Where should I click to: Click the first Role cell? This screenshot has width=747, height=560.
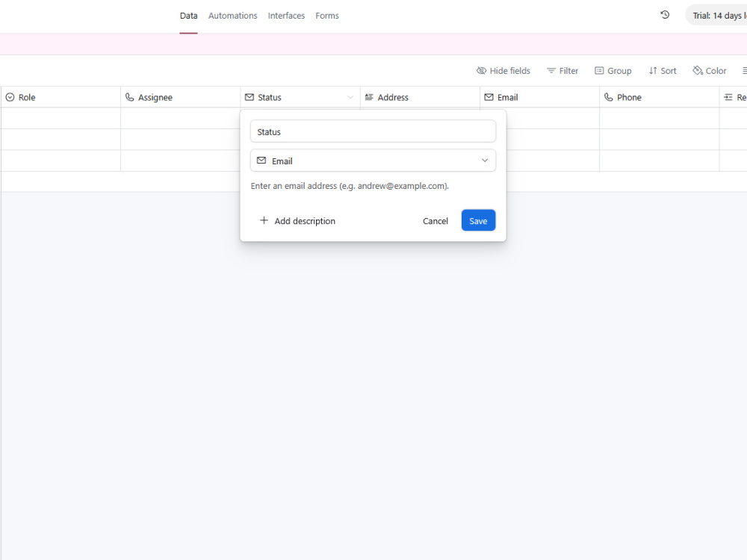click(x=61, y=118)
